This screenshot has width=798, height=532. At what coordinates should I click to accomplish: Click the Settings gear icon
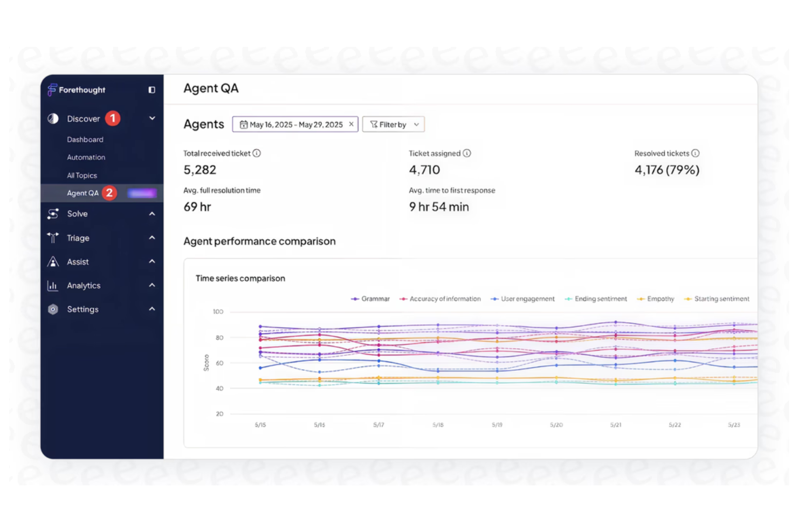[52, 309]
